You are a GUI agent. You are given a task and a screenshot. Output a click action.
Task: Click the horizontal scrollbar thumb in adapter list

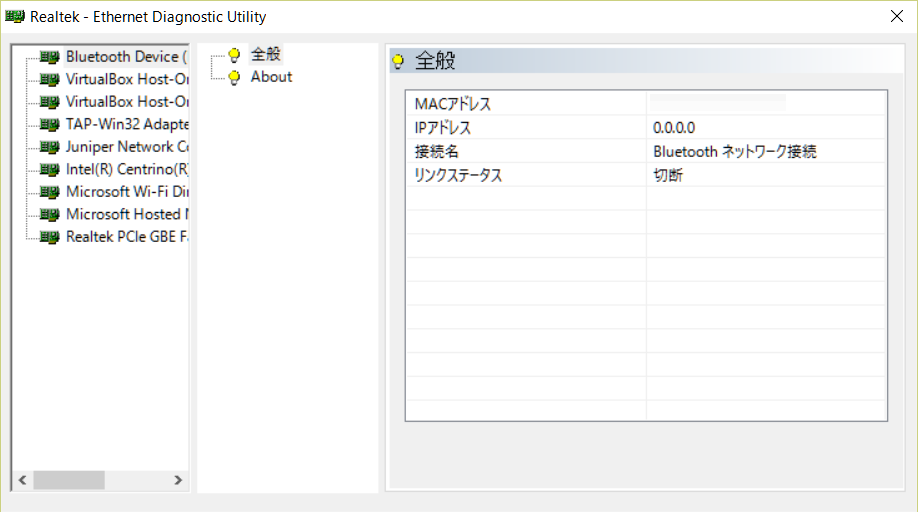69,480
